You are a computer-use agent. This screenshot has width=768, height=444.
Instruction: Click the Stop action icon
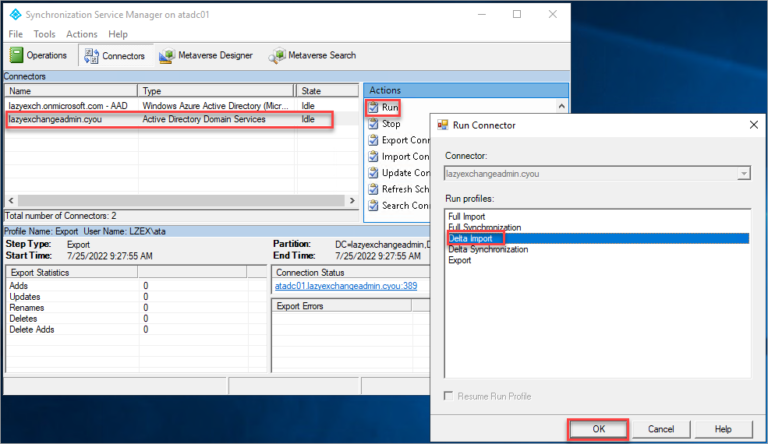(373, 124)
